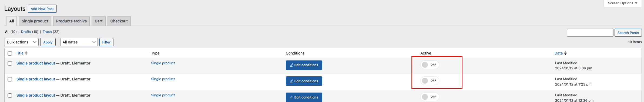This screenshot has width=644, height=102.
Task: Check the first Single product layout row
Action: (10, 63)
